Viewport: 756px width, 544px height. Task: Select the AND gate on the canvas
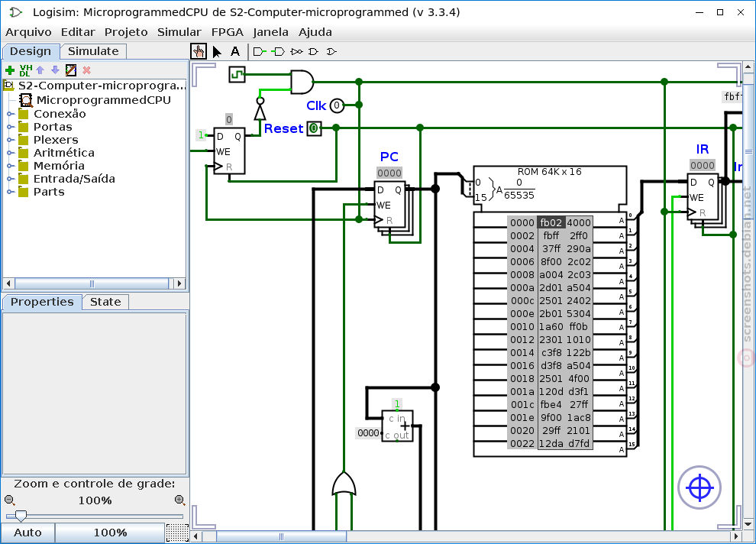302,82
